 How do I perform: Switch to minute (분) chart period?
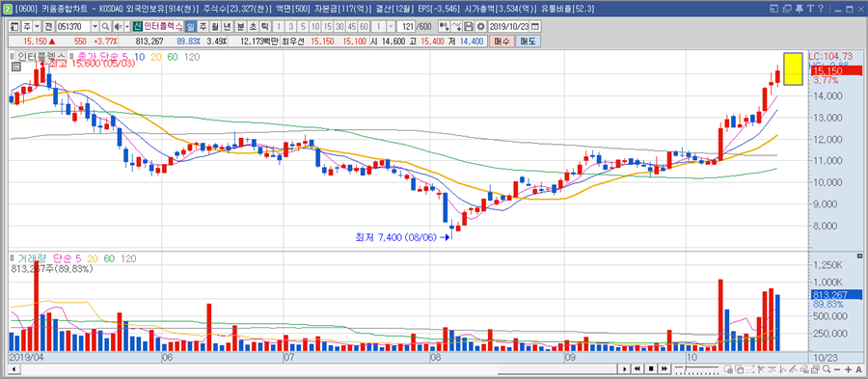241,27
